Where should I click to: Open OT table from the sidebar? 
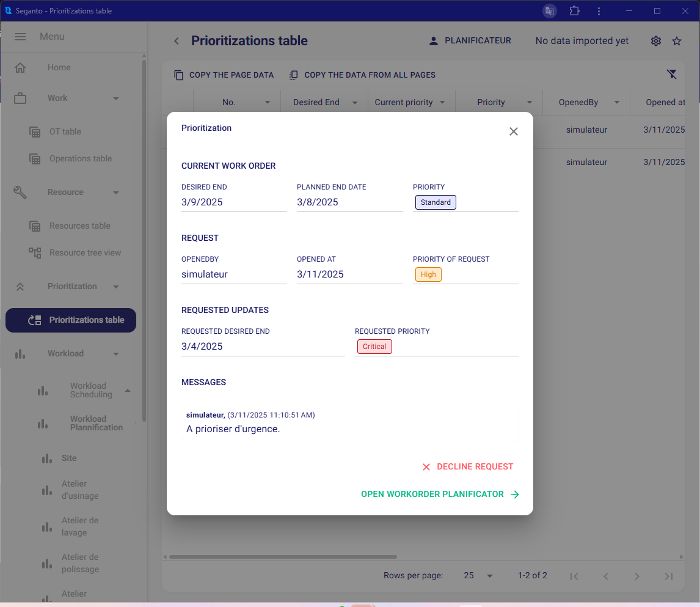pos(65,131)
